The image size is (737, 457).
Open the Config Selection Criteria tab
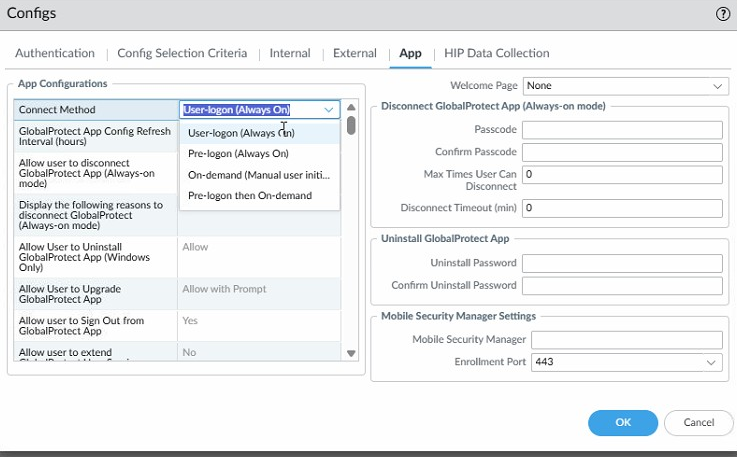click(x=182, y=53)
